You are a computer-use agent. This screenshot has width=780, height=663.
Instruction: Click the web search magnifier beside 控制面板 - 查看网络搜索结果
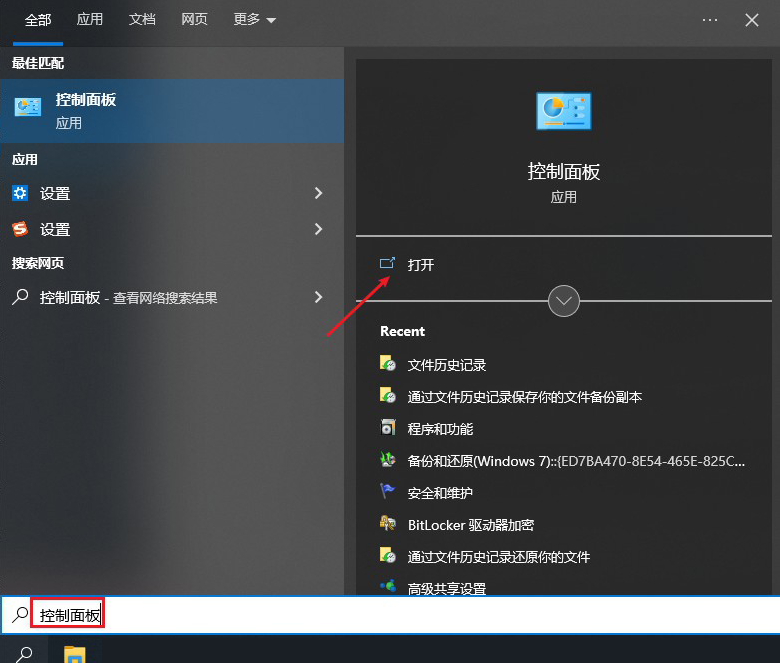pyautogui.click(x=20, y=297)
